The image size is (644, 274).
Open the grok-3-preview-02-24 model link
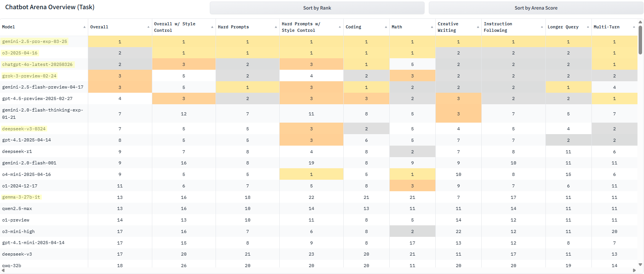[29, 76]
